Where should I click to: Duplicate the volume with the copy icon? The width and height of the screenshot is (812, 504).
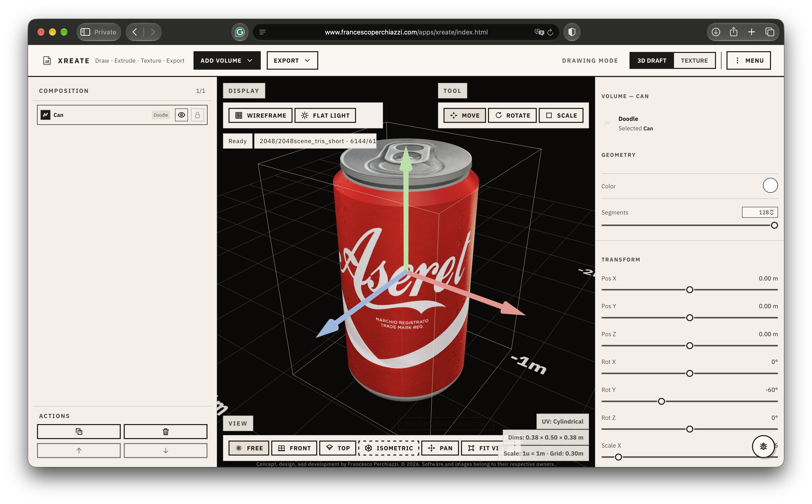coord(79,431)
